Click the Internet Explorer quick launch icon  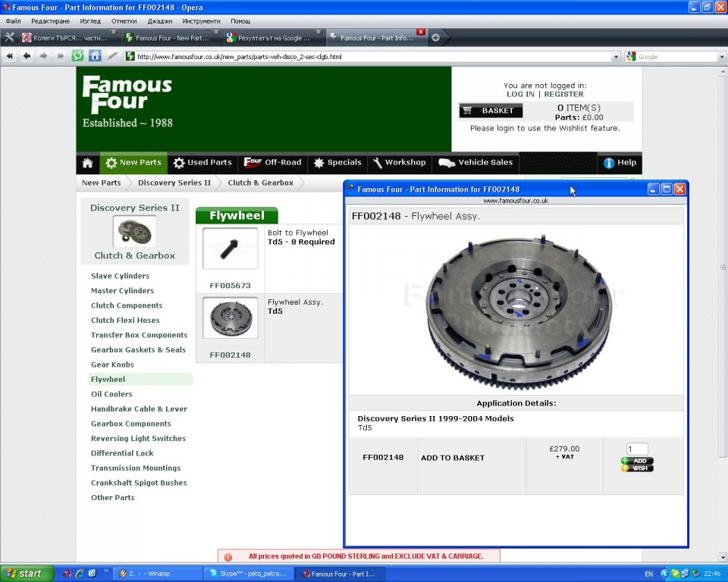[80, 574]
